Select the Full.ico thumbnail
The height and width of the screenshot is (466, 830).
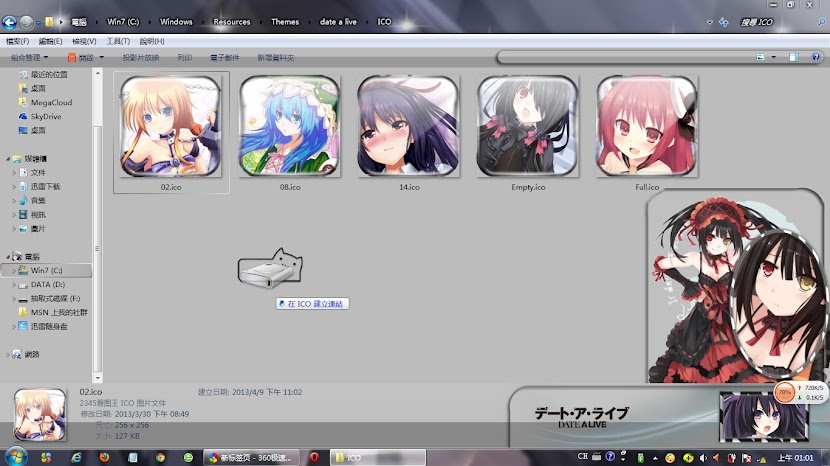click(647, 126)
